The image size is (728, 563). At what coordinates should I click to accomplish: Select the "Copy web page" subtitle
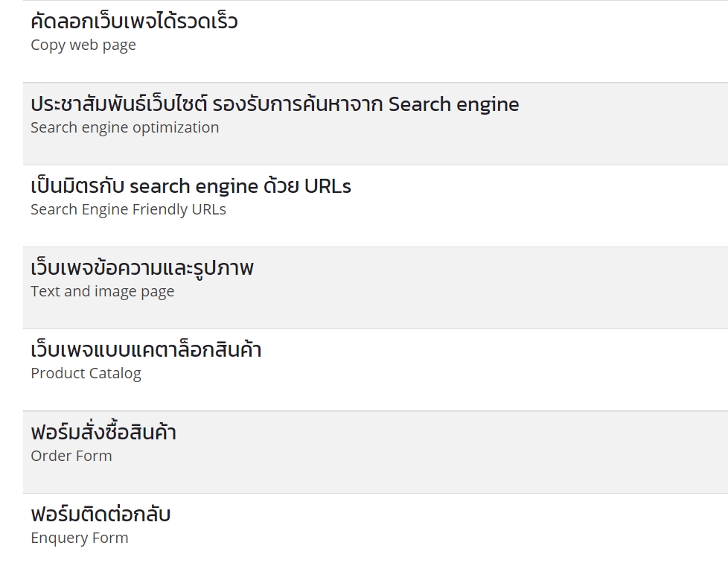[83, 45]
